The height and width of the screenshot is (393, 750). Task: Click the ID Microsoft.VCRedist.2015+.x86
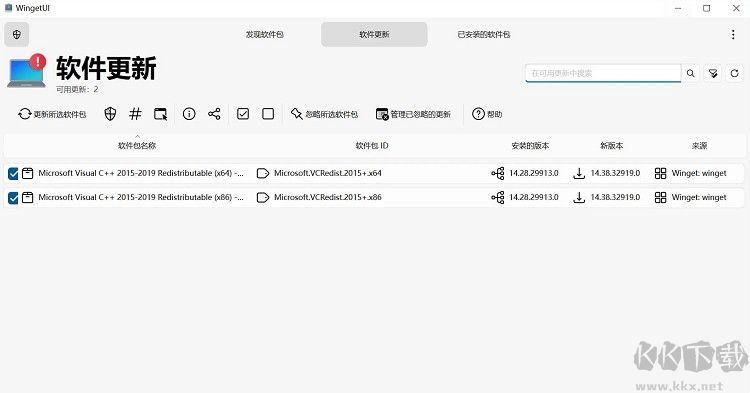point(328,197)
